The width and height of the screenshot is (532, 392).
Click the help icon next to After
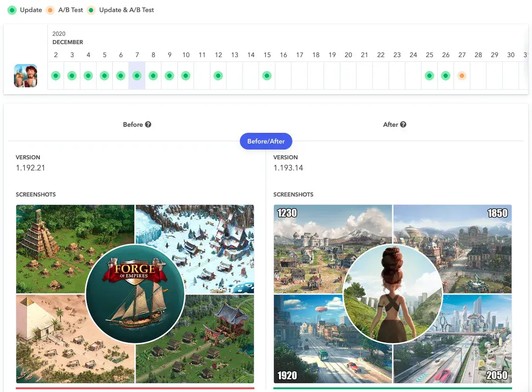click(x=403, y=124)
